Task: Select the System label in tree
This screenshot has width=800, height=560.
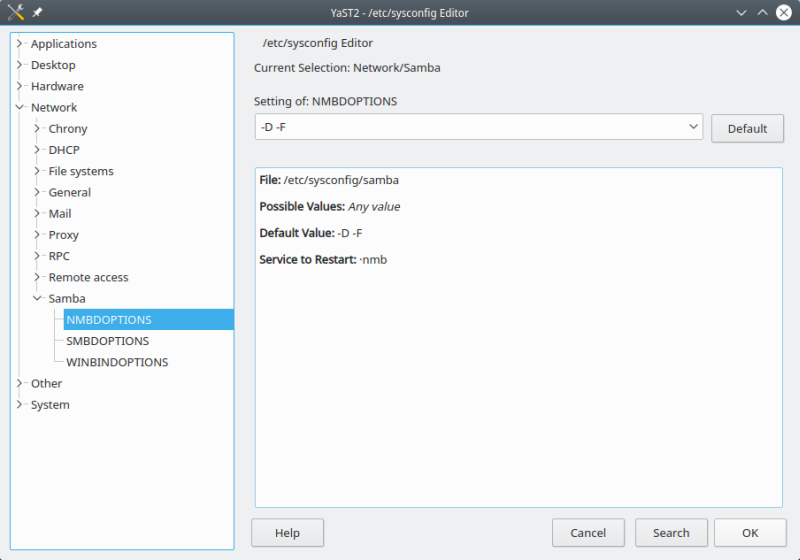Action: [x=50, y=405]
